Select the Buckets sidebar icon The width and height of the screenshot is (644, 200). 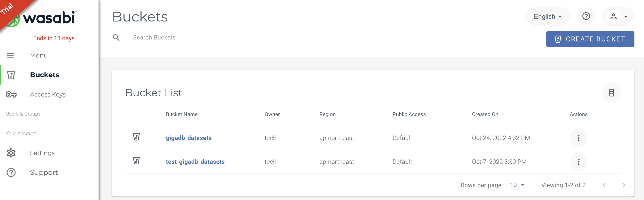click(11, 75)
